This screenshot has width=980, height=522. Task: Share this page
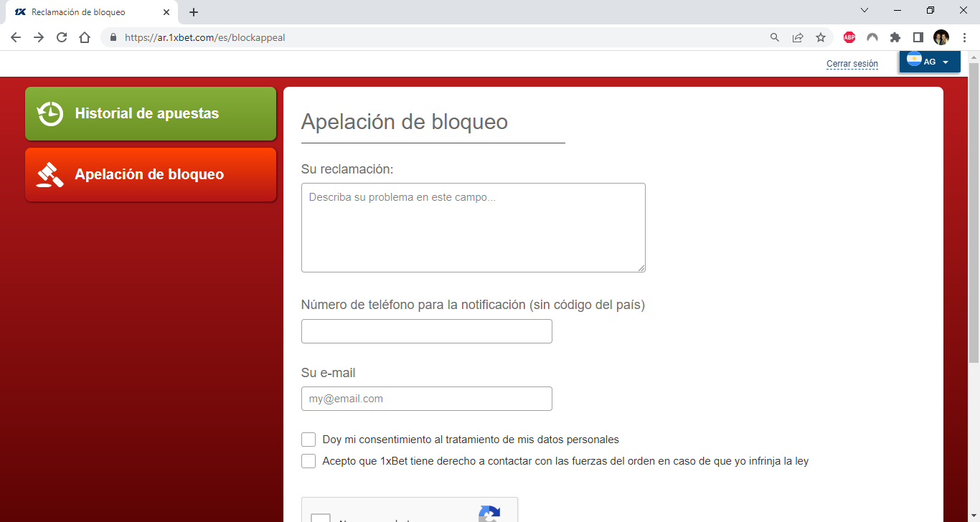pos(798,37)
